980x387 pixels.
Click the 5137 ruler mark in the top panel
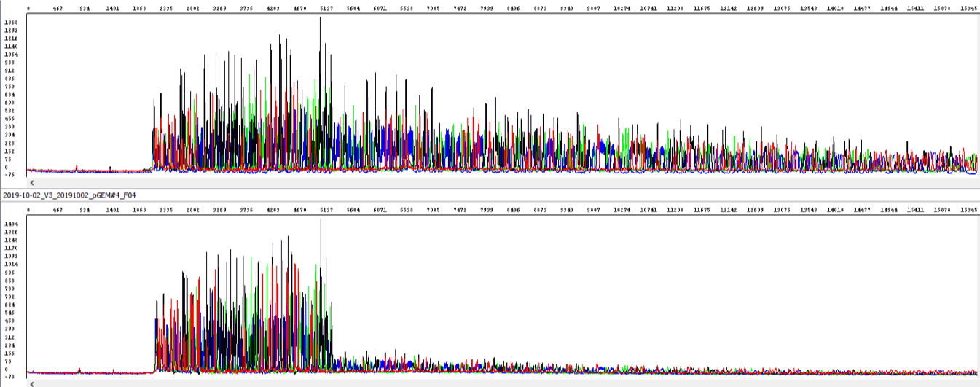tap(326, 6)
